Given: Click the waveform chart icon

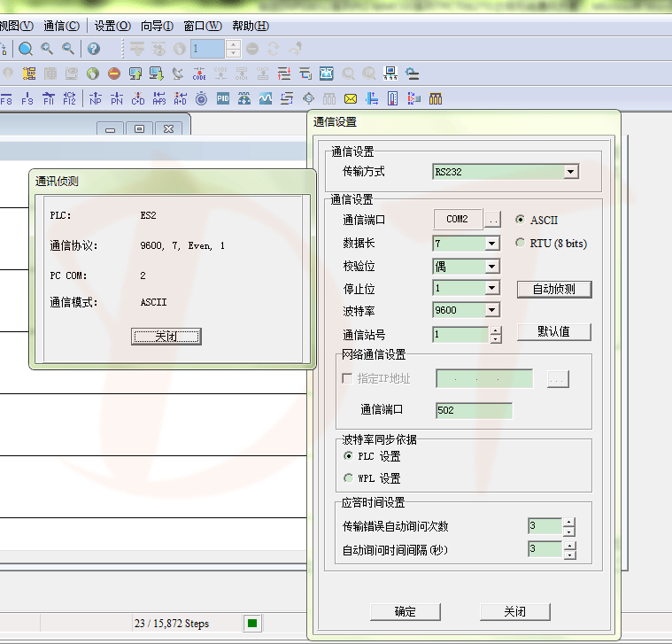Looking at the screenshot, I should point(266,98).
